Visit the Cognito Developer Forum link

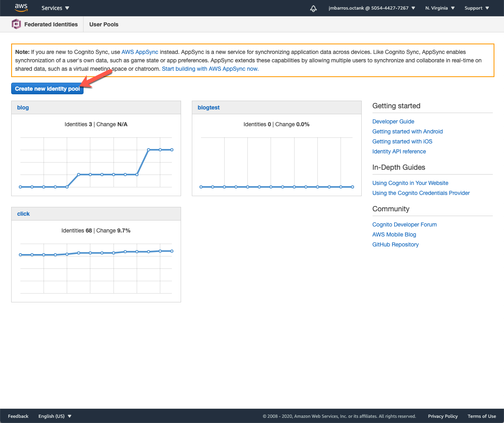[404, 224]
